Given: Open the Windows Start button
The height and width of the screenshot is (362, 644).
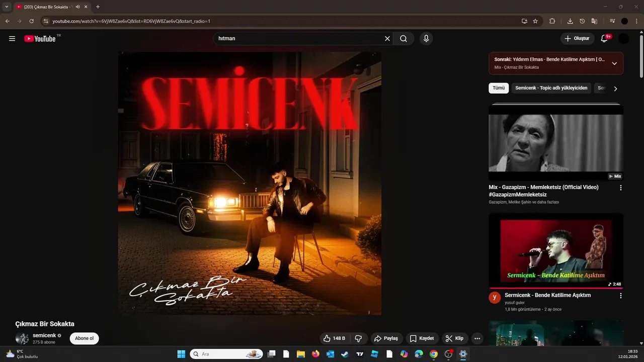Looking at the screenshot, I should 181,354.
